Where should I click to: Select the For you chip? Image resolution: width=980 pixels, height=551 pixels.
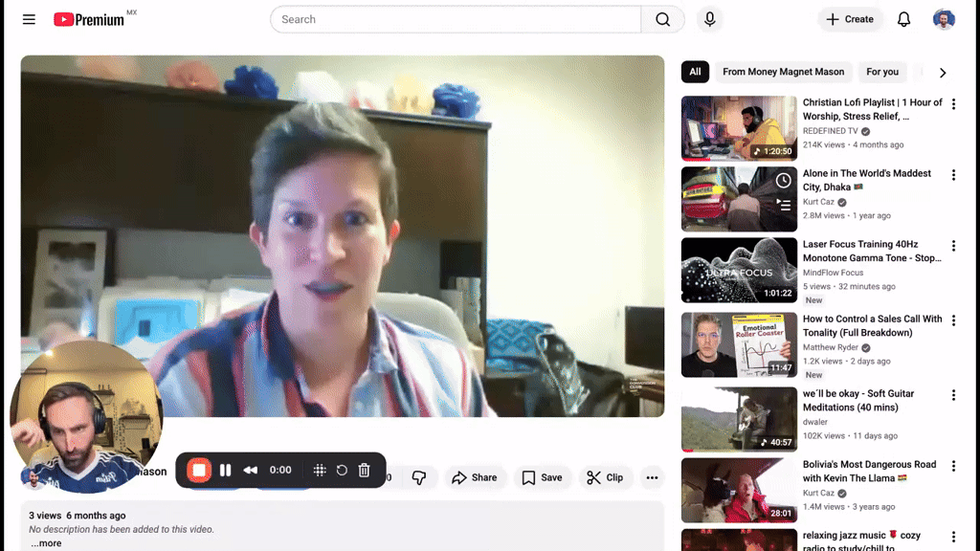click(x=881, y=72)
